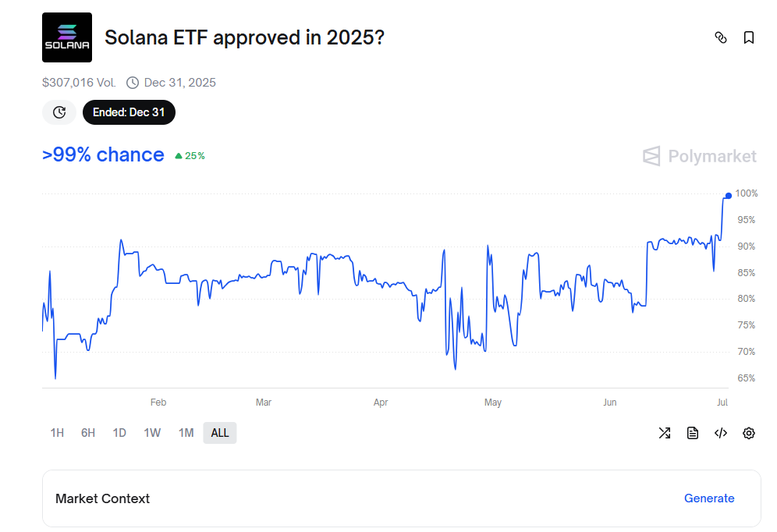
Task: Click the clock icon beside Dec 31, 2025
Action: tap(133, 83)
